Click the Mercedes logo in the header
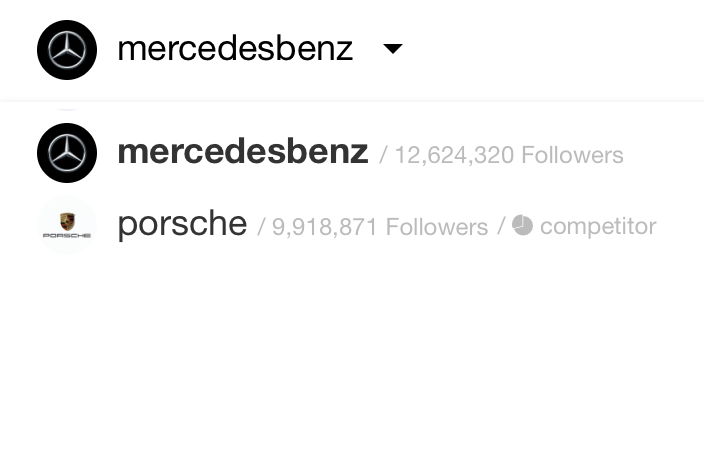Viewport: 704px width, 461px height. pyautogui.click(x=67, y=50)
